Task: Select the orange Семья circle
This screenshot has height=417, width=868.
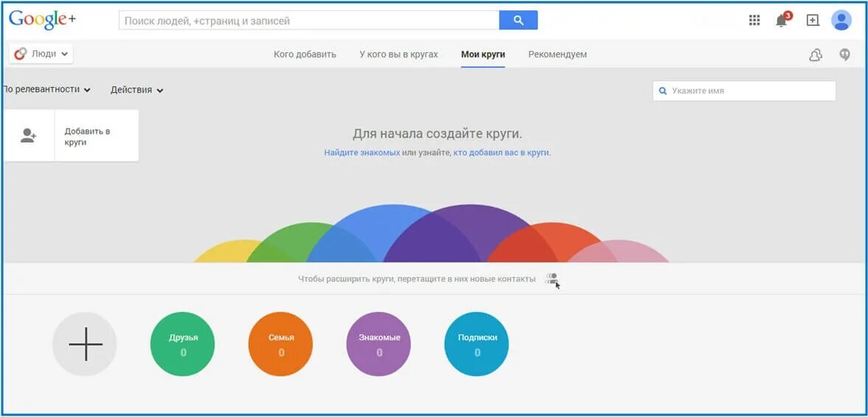Action: (x=281, y=344)
